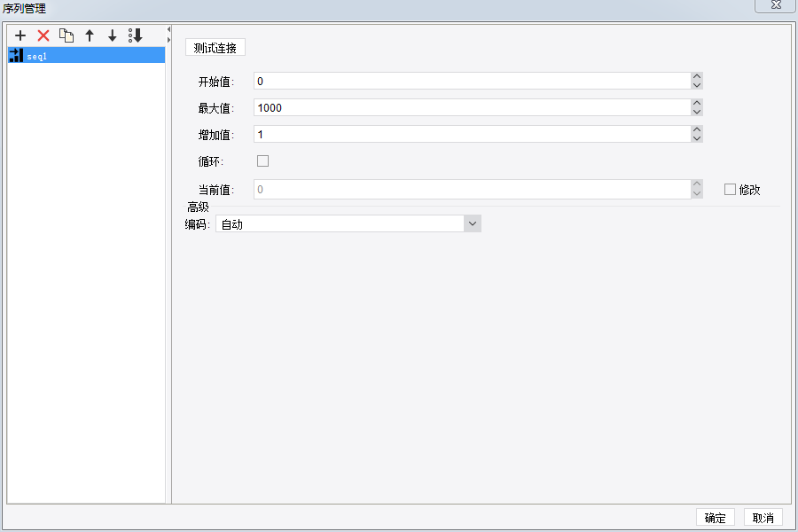Confirm changes with the 确定 button

pyautogui.click(x=715, y=517)
